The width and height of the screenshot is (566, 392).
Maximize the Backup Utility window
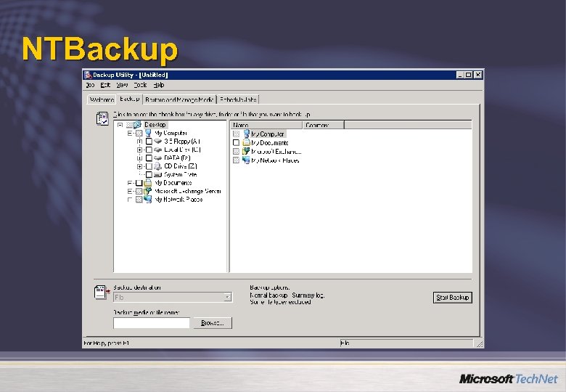coord(468,75)
